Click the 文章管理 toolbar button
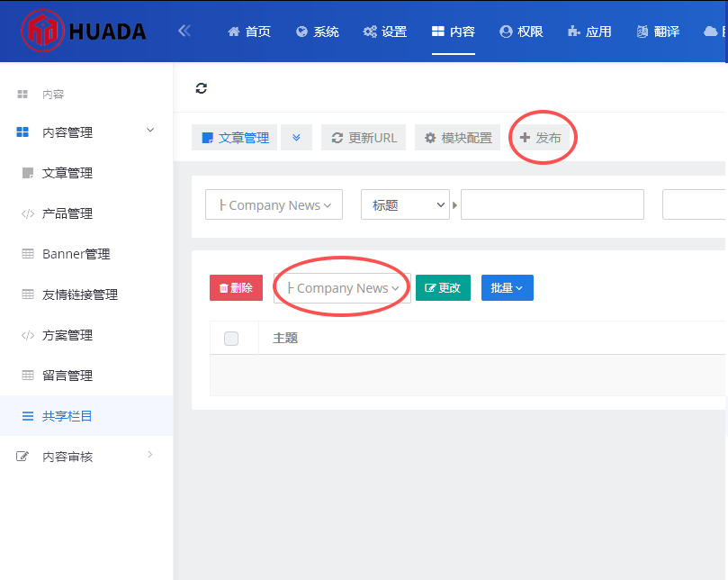 (x=235, y=138)
